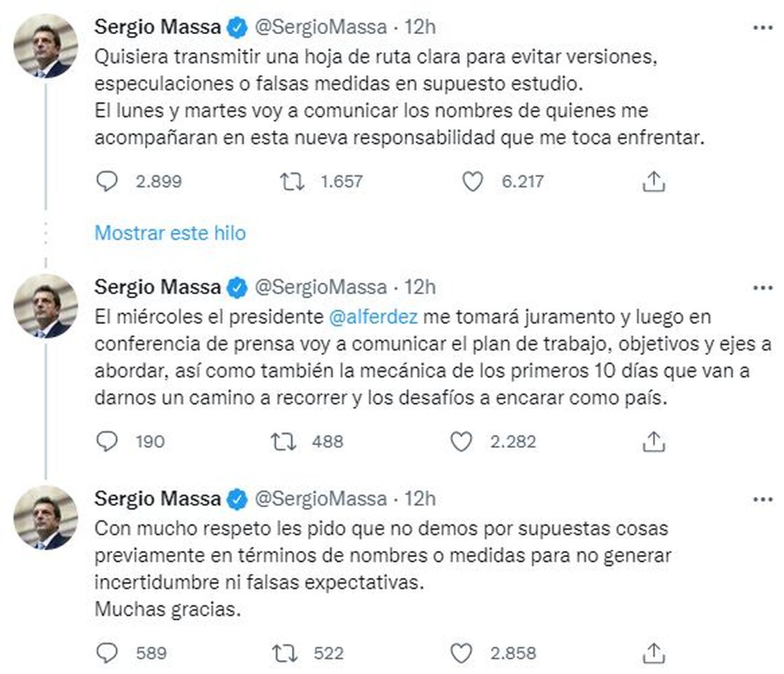Like the tweet with 2.282 likes
The width and height of the screenshot is (784, 674).
coord(461,442)
